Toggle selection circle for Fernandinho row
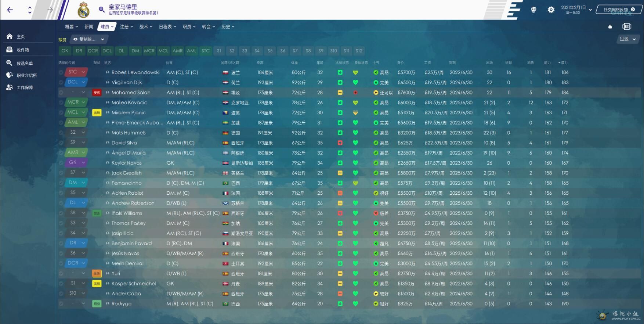The height and width of the screenshot is (324, 644). click(61, 183)
